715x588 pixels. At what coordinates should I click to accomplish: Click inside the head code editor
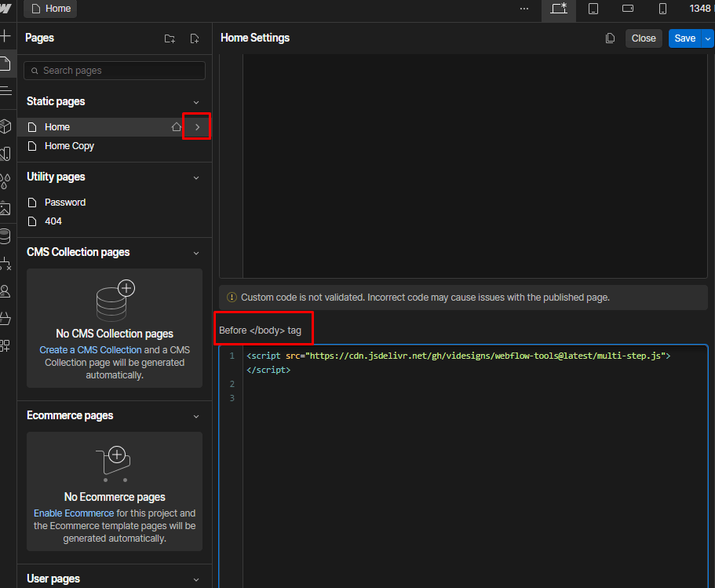pyautogui.click(x=463, y=166)
